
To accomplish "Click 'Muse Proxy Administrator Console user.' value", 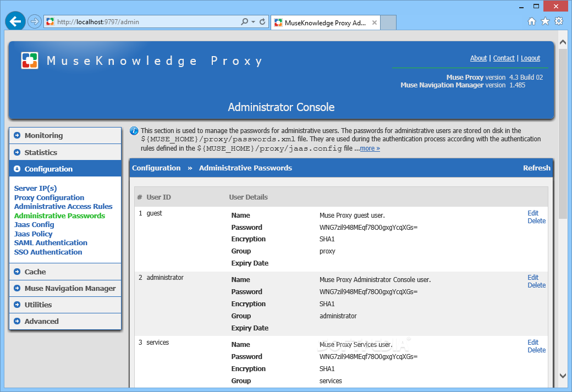I will (x=375, y=280).
